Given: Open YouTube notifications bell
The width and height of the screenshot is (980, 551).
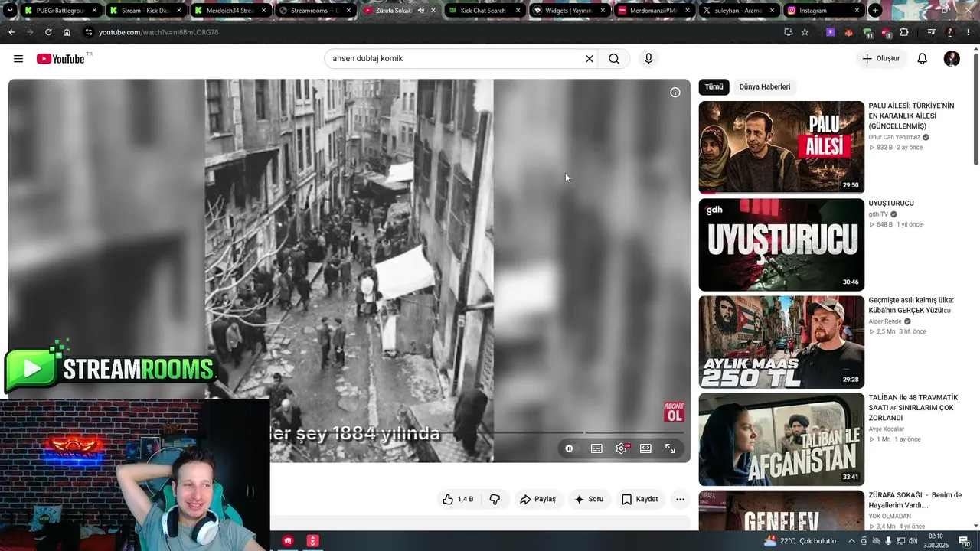Looking at the screenshot, I should click(x=923, y=59).
